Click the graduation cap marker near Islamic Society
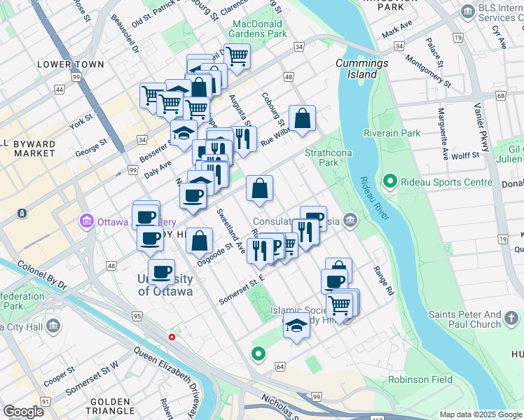This screenshot has width=524, height=420. [x=296, y=328]
